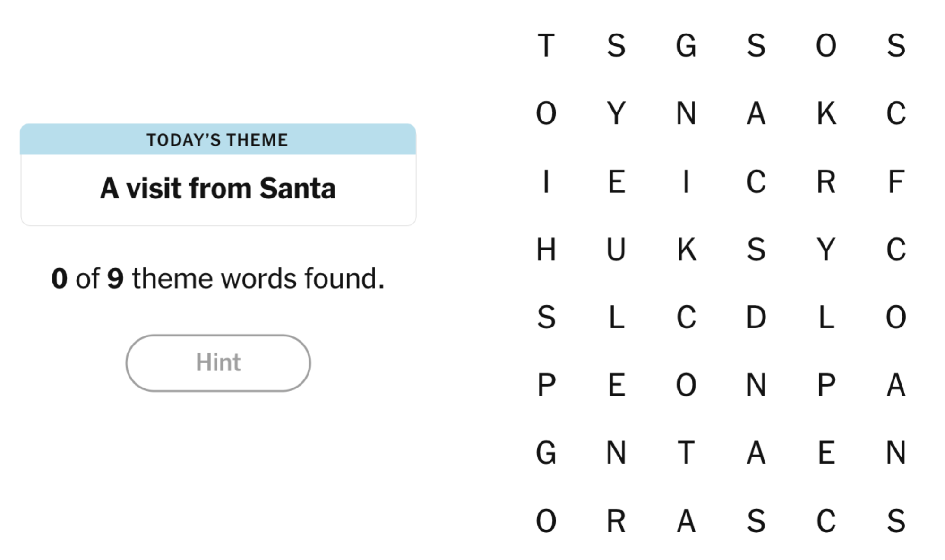This screenshot has width=945, height=560.
Task: Select the letter H in the grid
Action: (x=546, y=249)
